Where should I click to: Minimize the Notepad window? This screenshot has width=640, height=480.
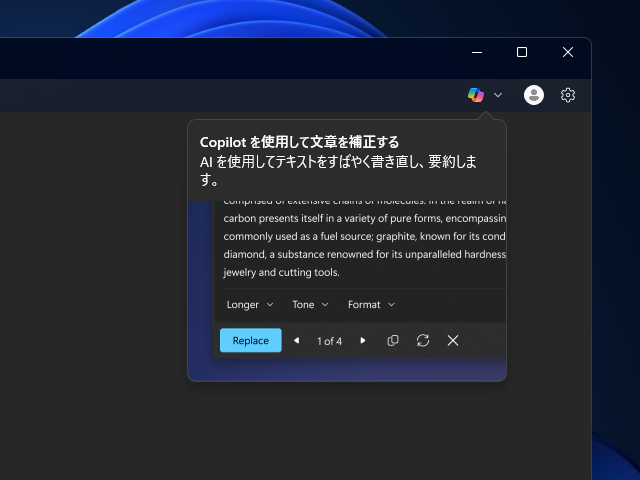pyautogui.click(x=477, y=52)
